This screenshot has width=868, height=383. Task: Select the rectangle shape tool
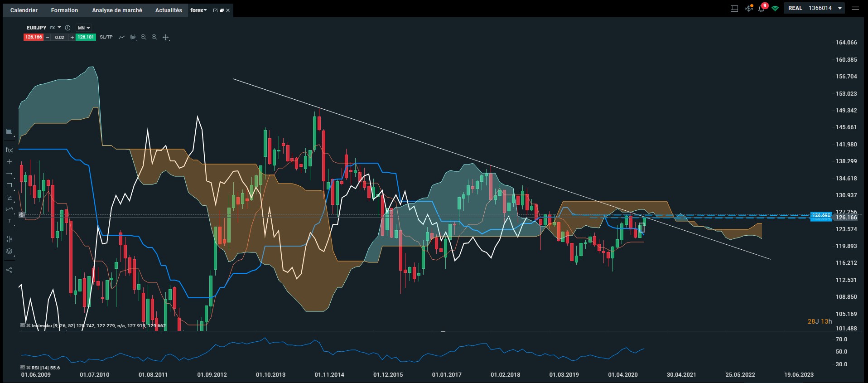(x=9, y=185)
